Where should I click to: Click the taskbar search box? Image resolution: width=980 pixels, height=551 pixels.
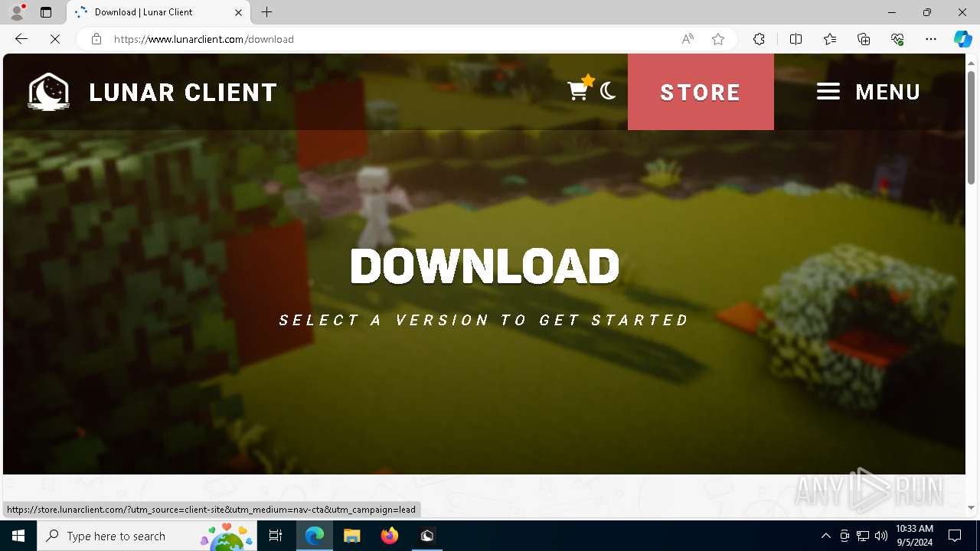[147, 536]
